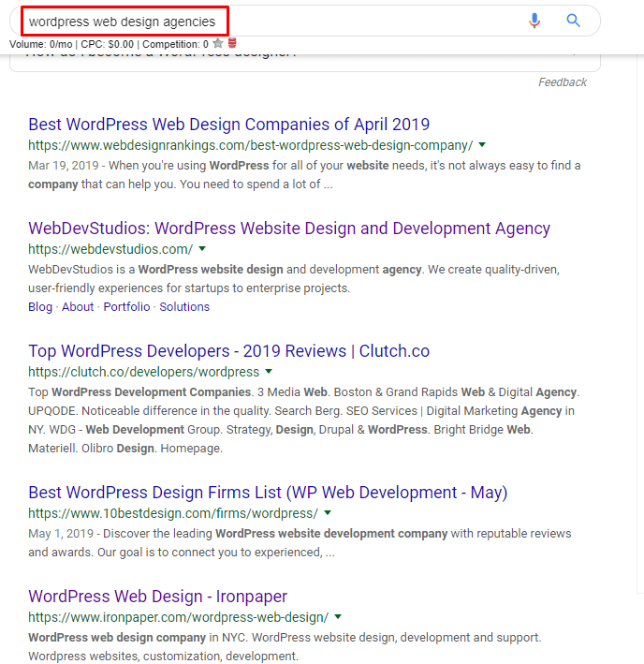Expand the arrow beside clutch.co/developers/wordpress URL
The image size is (644, 664).
(269, 372)
